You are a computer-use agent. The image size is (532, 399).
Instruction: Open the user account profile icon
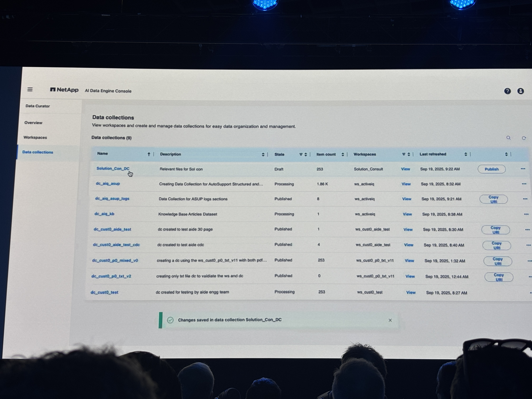click(x=521, y=91)
